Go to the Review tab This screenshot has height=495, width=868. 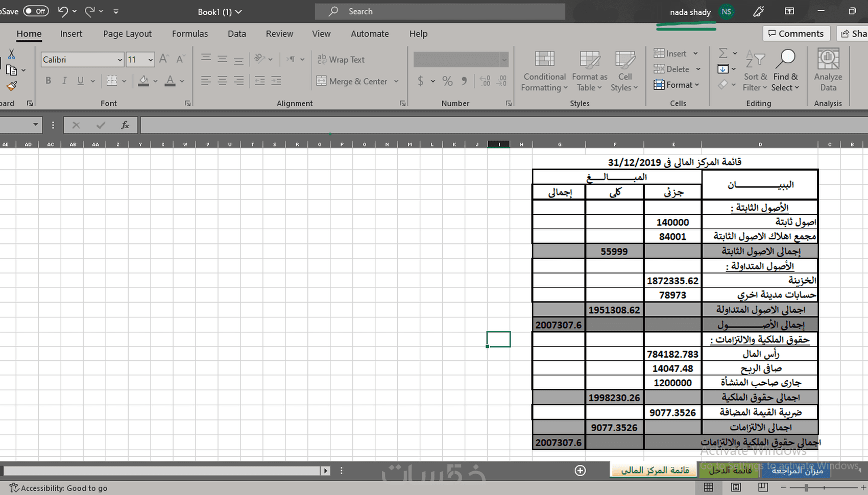coord(279,34)
